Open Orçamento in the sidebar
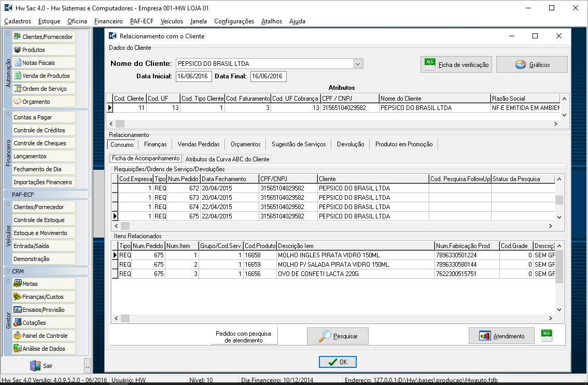588x385 pixels. click(x=44, y=101)
